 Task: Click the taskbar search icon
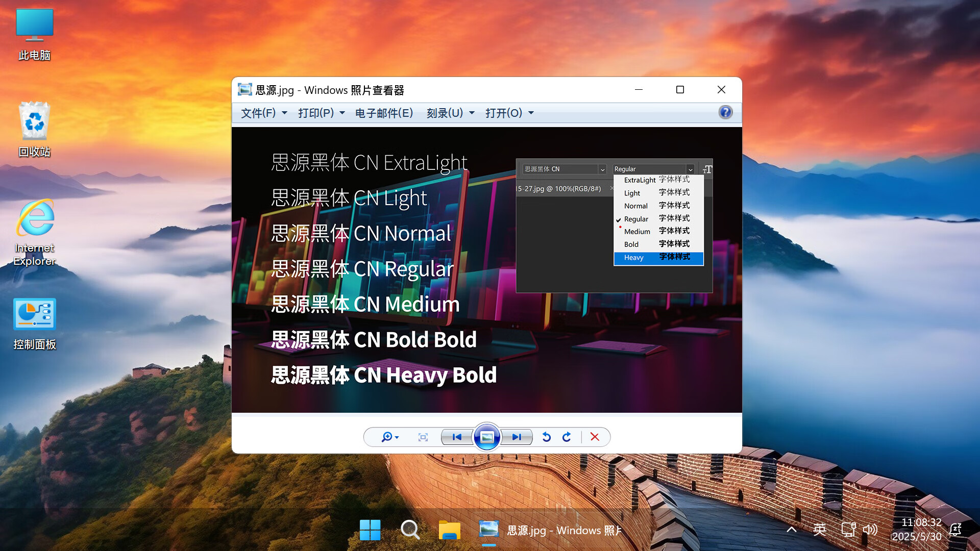tap(410, 530)
